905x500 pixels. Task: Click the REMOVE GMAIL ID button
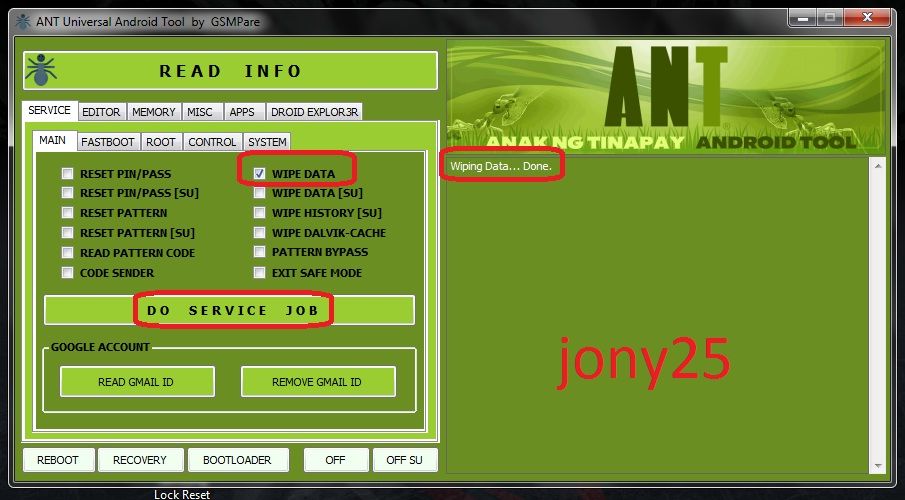pyautogui.click(x=317, y=381)
